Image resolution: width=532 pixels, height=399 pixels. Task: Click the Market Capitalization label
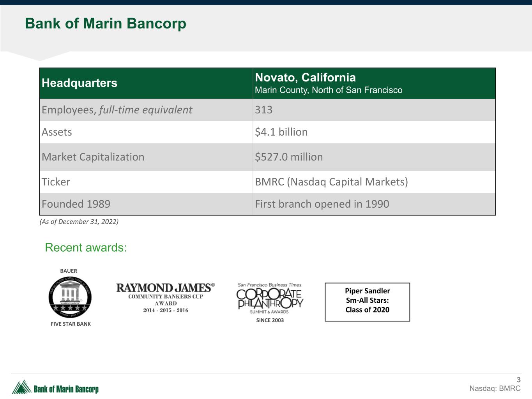[x=93, y=157]
